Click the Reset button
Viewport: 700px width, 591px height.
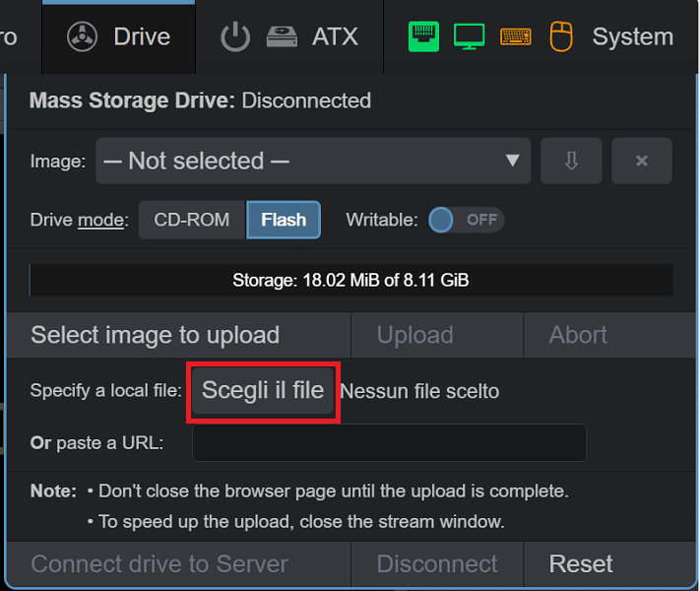point(580,563)
